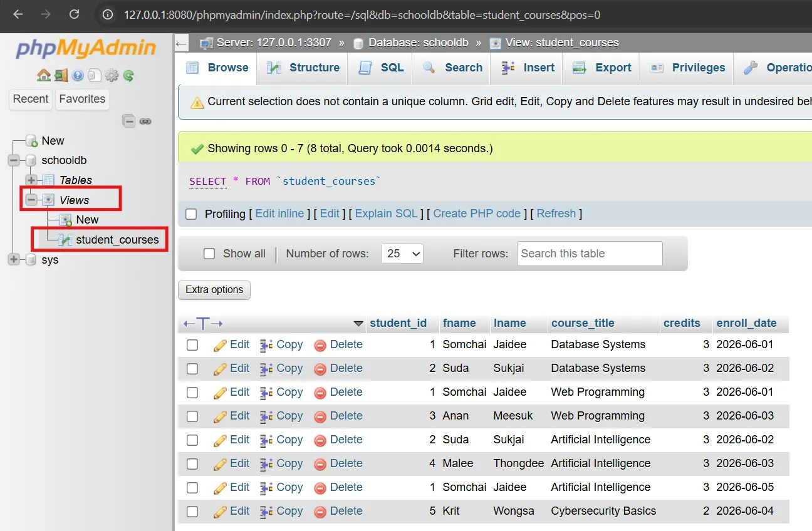The image size is (812, 531).
Task: Select checkbox for Malee Thongdee row
Action: [192, 464]
